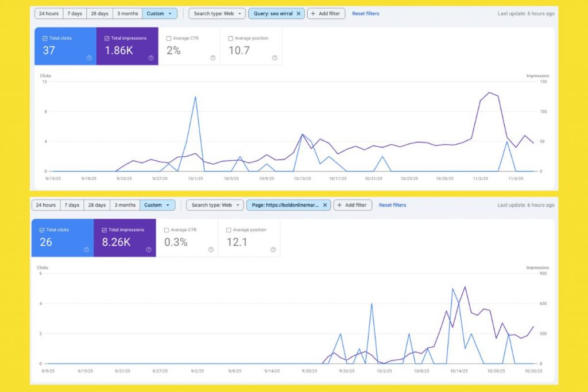The image size is (588, 392).
Task: Open help icon on bottom Total impressions card
Action: click(x=148, y=249)
